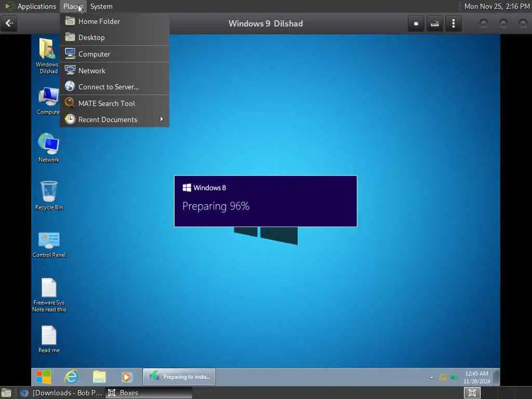The image size is (532, 399).
Task: Choose Desktop from Places menu
Action: [x=115, y=37]
